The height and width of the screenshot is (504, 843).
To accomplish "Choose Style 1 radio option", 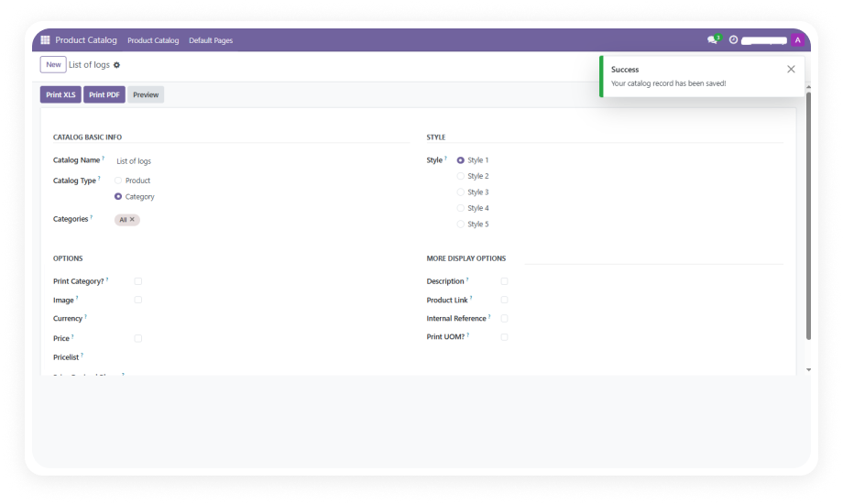I will (x=461, y=160).
